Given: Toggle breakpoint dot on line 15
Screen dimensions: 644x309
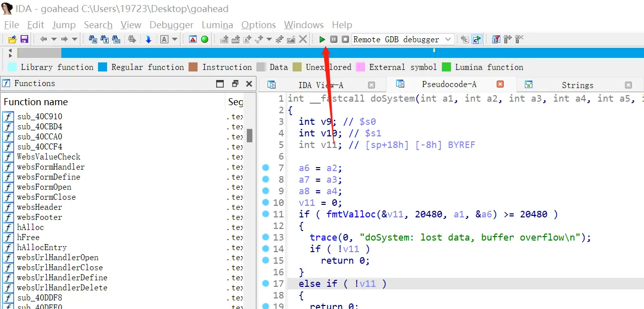Looking at the screenshot, I should click(265, 260).
